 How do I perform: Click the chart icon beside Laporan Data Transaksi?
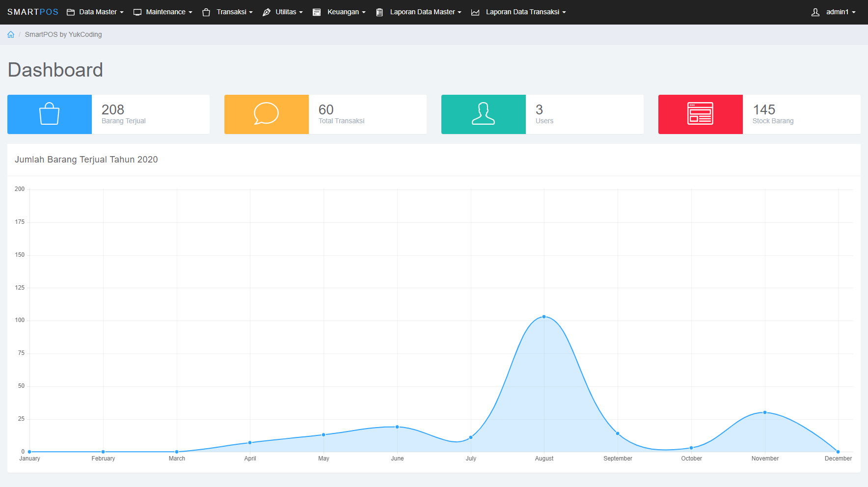point(475,12)
